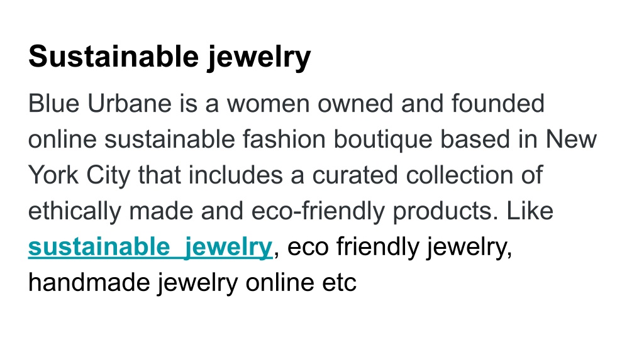This screenshot has width=644, height=362.
Task: Open the sustainable_jewelry hyperlink
Action: (150, 248)
